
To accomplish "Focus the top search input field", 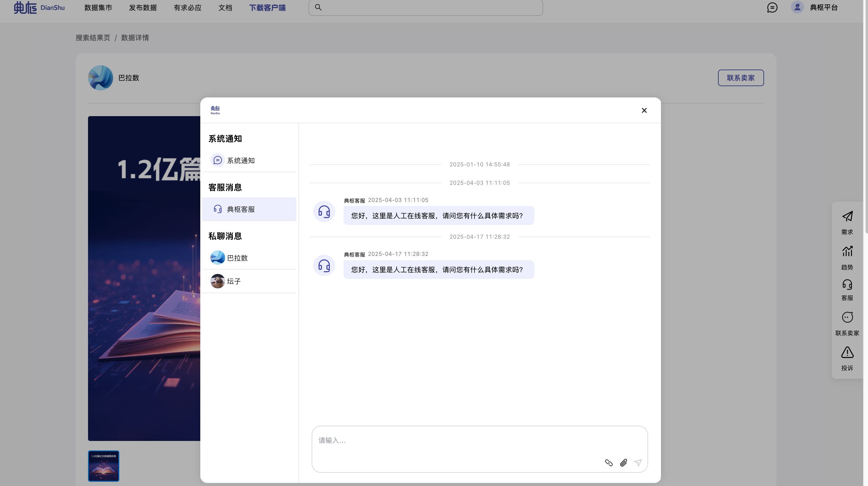I will coord(426,7).
